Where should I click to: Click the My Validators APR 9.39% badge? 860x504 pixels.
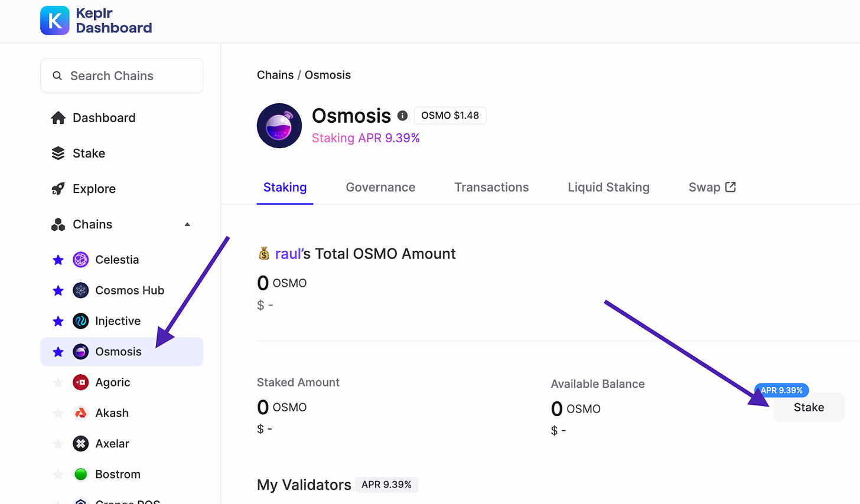386,485
